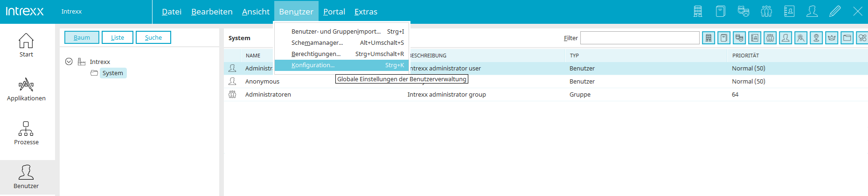Click Administratoren row group icon
Screen dimensions: 868x196
(232, 94)
